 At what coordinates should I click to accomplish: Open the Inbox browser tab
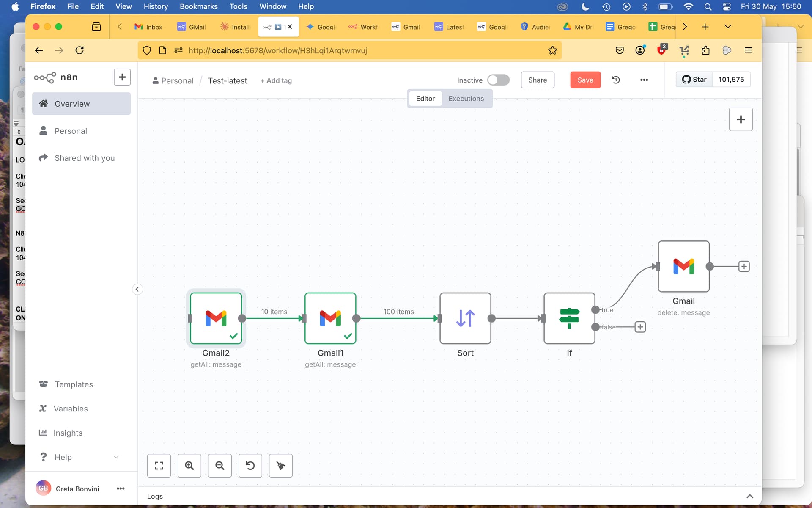(x=149, y=27)
